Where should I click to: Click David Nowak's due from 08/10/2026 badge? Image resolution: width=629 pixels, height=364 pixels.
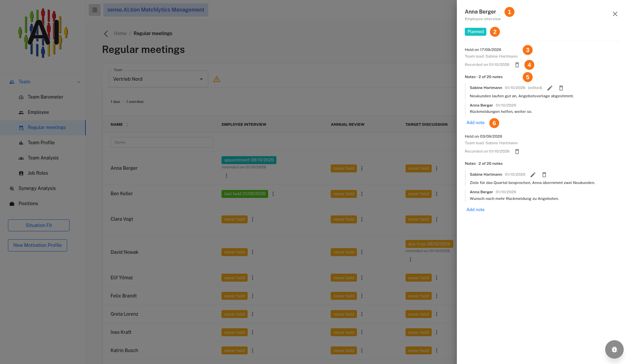[429, 244]
